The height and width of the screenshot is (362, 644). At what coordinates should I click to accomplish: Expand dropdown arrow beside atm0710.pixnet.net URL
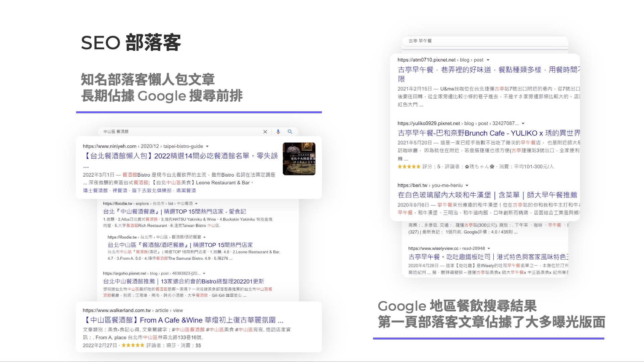pos(488,60)
